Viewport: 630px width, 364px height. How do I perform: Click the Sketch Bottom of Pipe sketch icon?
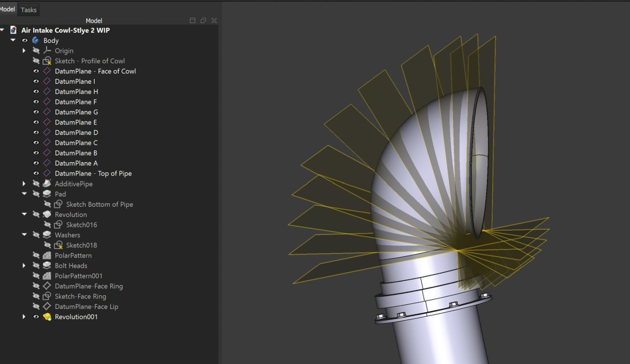click(58, 204)
